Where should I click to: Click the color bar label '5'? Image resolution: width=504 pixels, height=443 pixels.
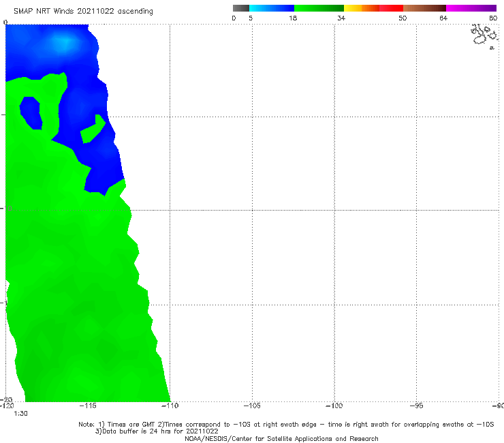pyautogui.click(x=251, y=18)
